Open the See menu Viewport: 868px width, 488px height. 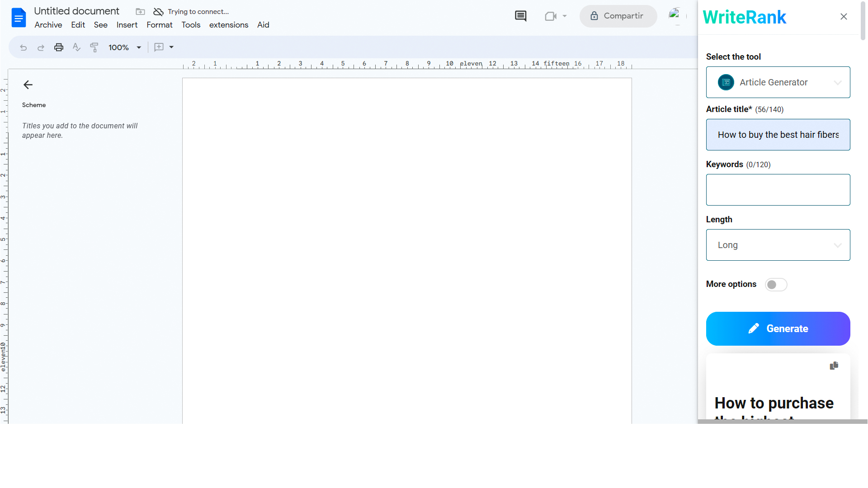(101, 25)
